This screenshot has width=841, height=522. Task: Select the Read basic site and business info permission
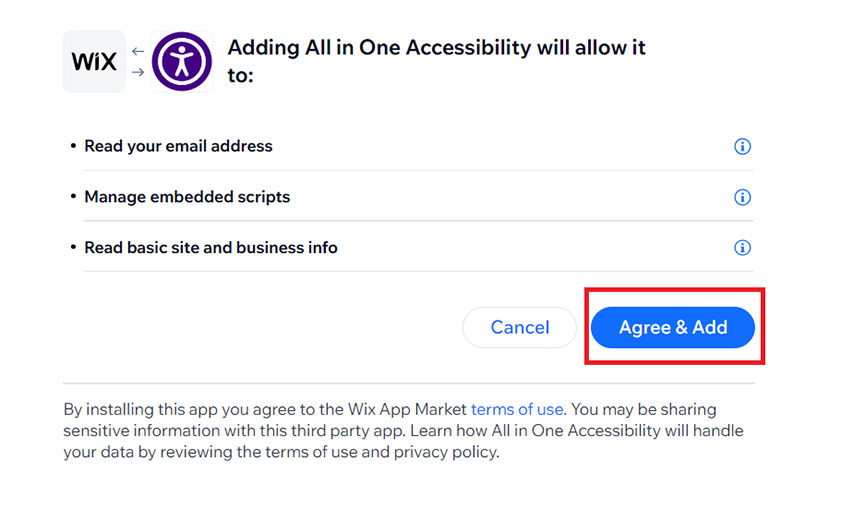click(x=211, y=247)
